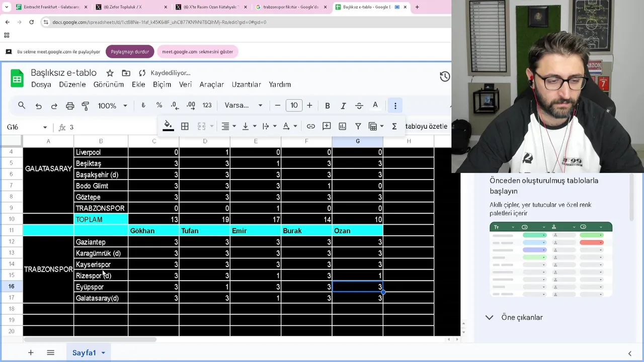Open text wrapping dropdown
This screenshot has height=362, width=644.
point(270,126)
